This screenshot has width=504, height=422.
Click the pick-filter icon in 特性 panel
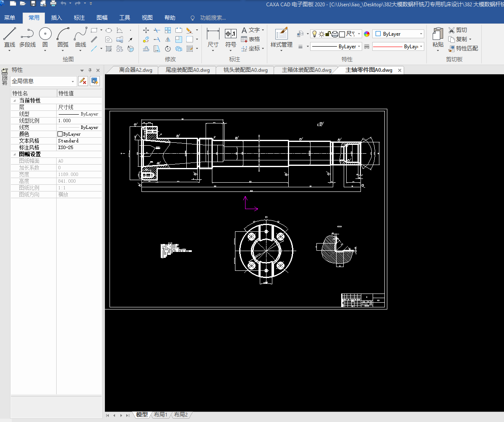pyautogui.click(x=95, y=81)
